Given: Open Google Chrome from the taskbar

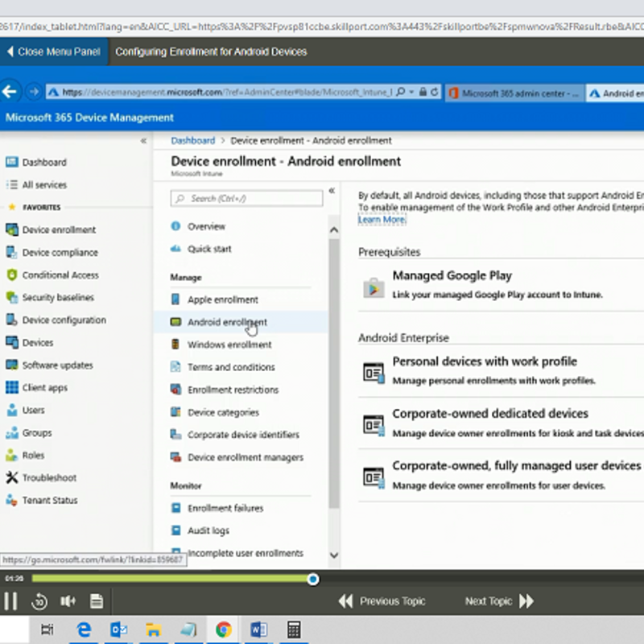Looking at the screenshot, I should [224, 630].
